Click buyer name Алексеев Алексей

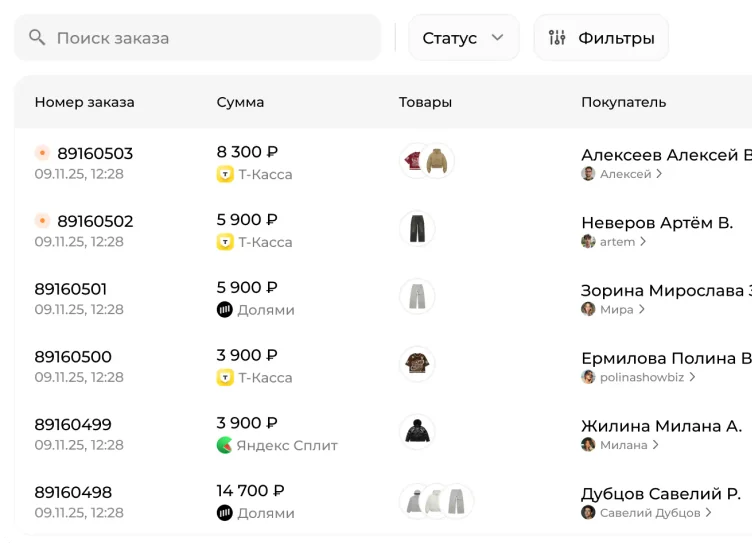[666, 155]
